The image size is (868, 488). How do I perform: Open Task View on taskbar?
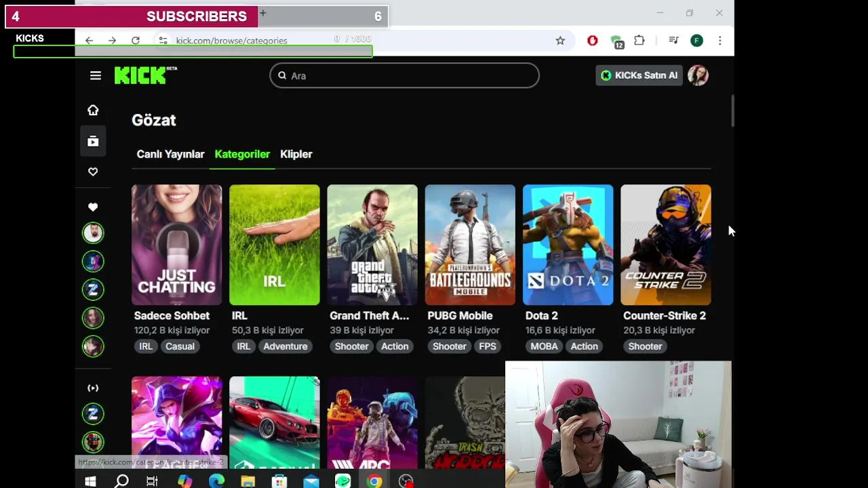(152, 481)
